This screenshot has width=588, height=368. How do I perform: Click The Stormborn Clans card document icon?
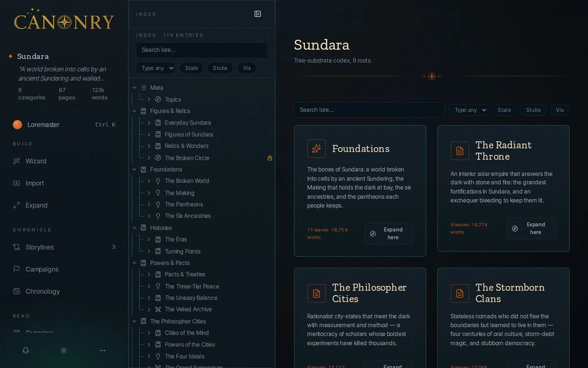tap(460, 293)
